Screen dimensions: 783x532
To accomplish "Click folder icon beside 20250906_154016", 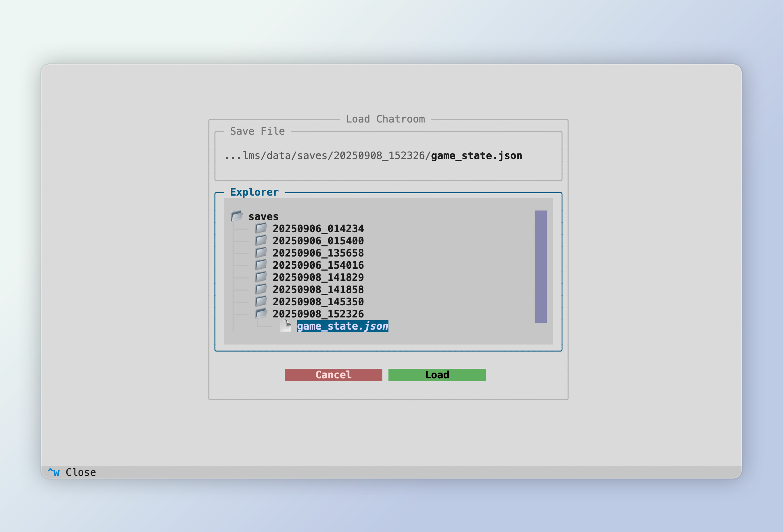I will coord(261,265).
